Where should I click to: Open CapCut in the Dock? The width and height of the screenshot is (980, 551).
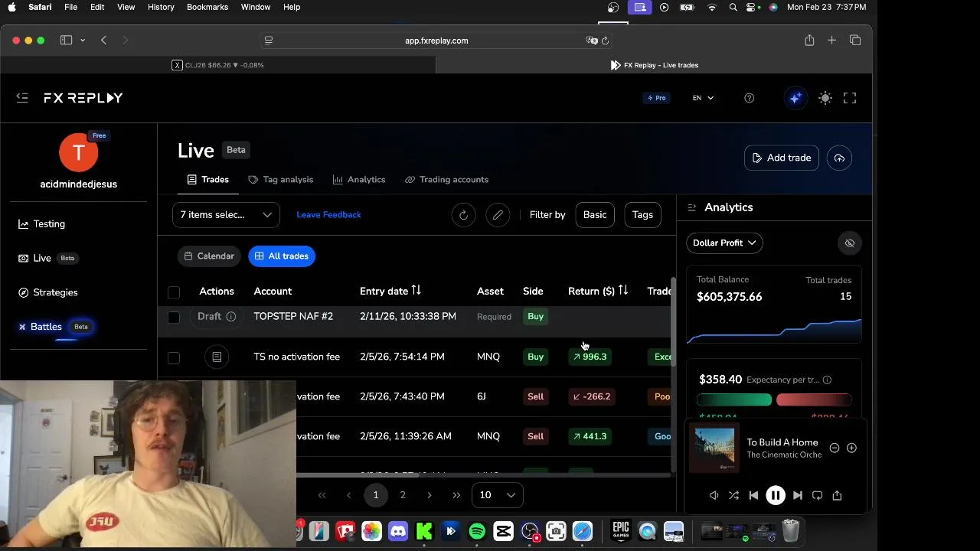pyautogui.click(x=503, y=531)
